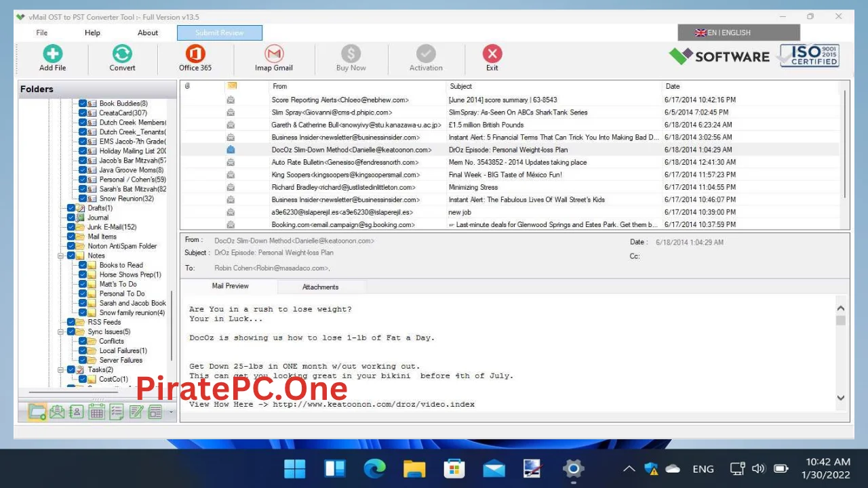Viewport: 868px width, 488px height.
Task: Open the Help menu
Action: coord(92,33)
